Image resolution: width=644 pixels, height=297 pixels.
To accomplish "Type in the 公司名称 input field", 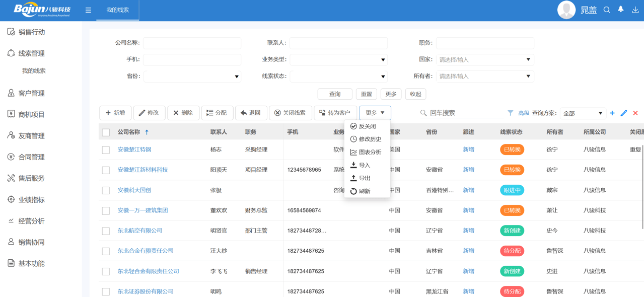I will [192, 43].
